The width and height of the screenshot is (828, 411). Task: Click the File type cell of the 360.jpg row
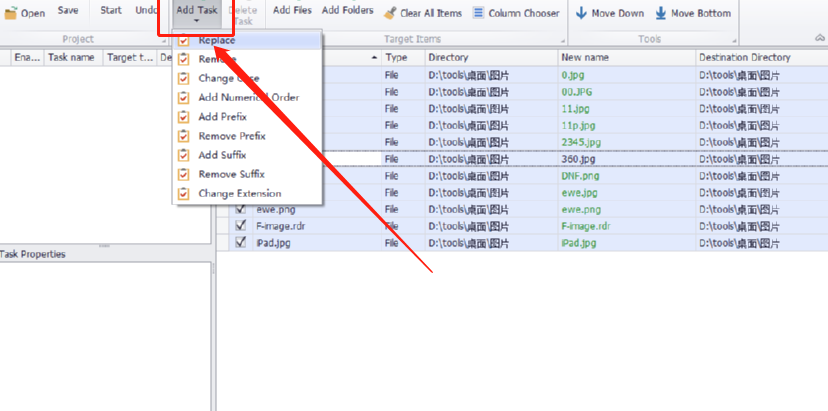click(x=403, y=159)
